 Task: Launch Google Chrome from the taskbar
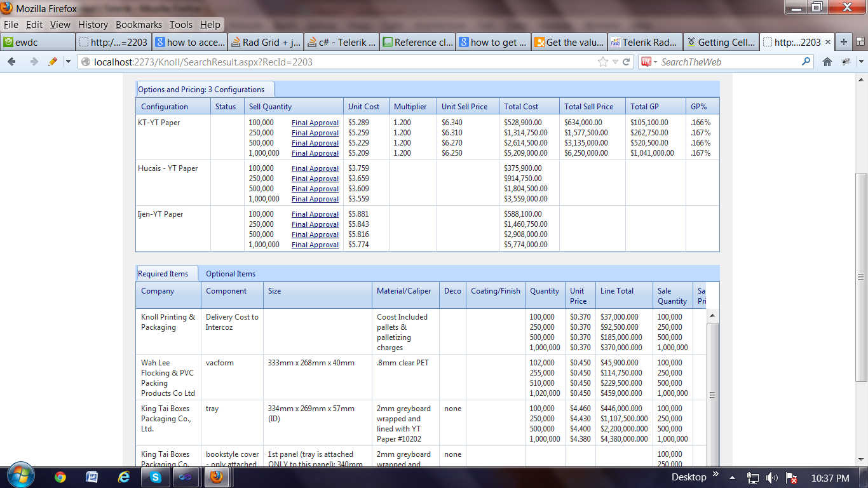click(x=60, y=477)
